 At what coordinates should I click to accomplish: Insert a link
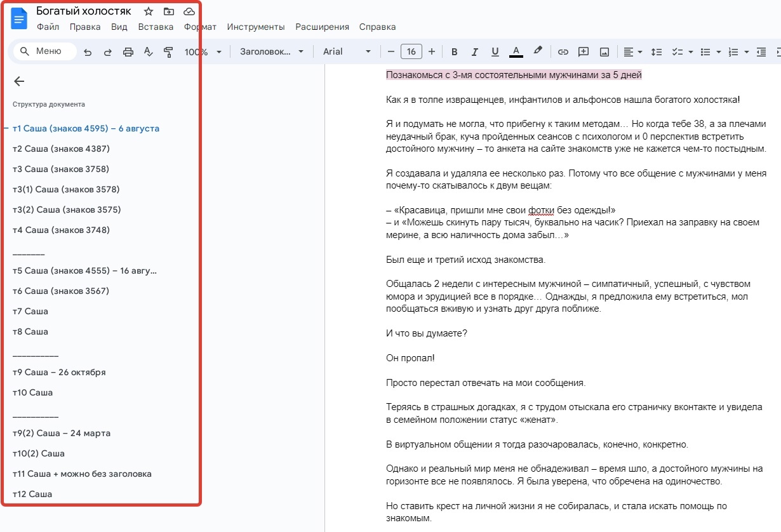[563, 52]
